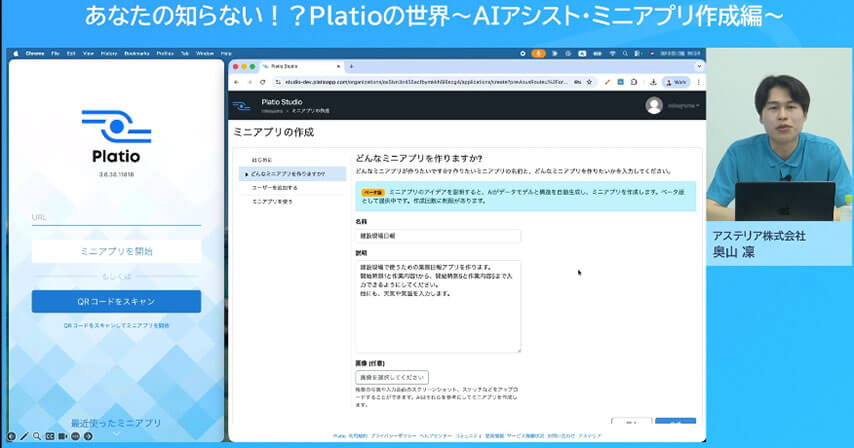Close the Platio Studio browser tab

338,66
